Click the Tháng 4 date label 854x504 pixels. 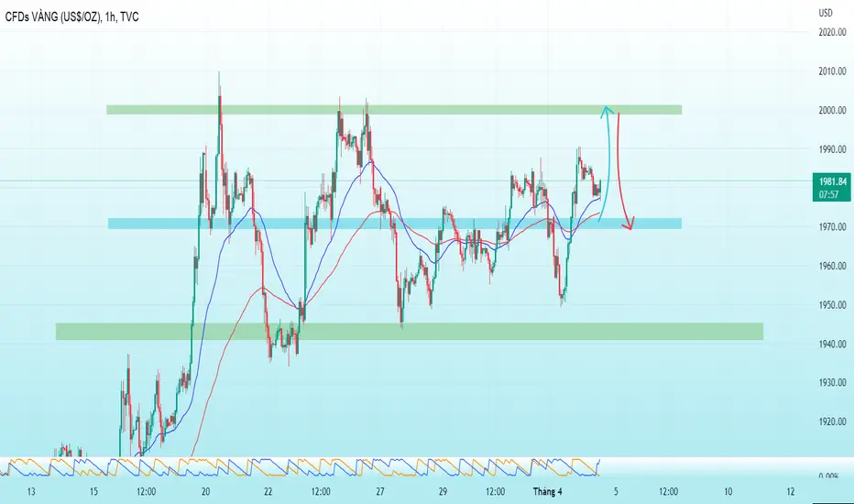[547, 491]
